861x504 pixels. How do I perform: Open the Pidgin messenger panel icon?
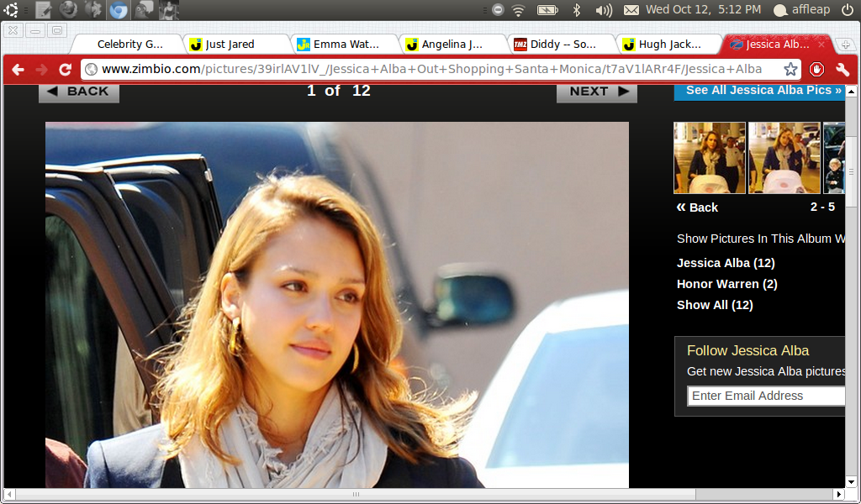tap(144, 9)
